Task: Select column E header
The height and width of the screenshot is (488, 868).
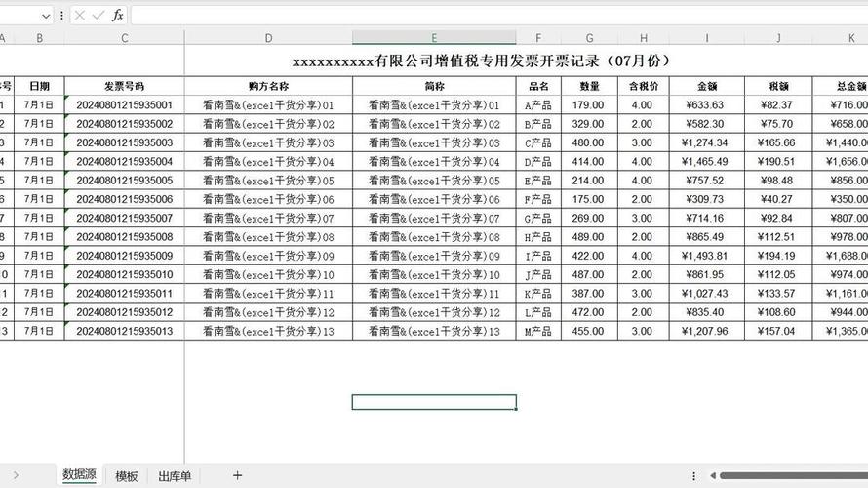Action: coord(434,38)
